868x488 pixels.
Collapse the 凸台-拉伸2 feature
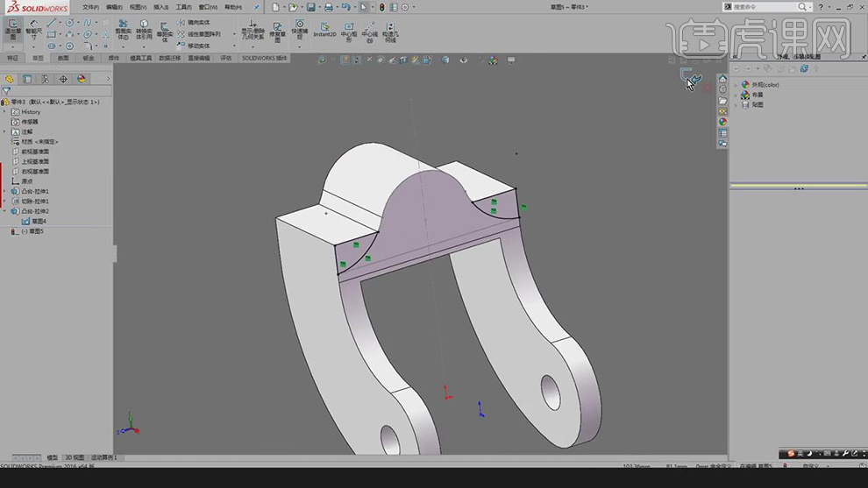(x=5, y=211)
